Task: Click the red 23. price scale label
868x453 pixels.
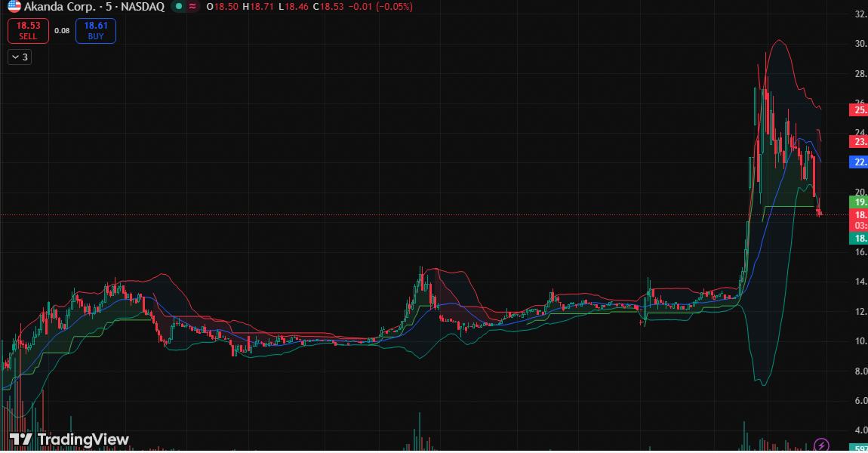Action: (x=859, y=142)
